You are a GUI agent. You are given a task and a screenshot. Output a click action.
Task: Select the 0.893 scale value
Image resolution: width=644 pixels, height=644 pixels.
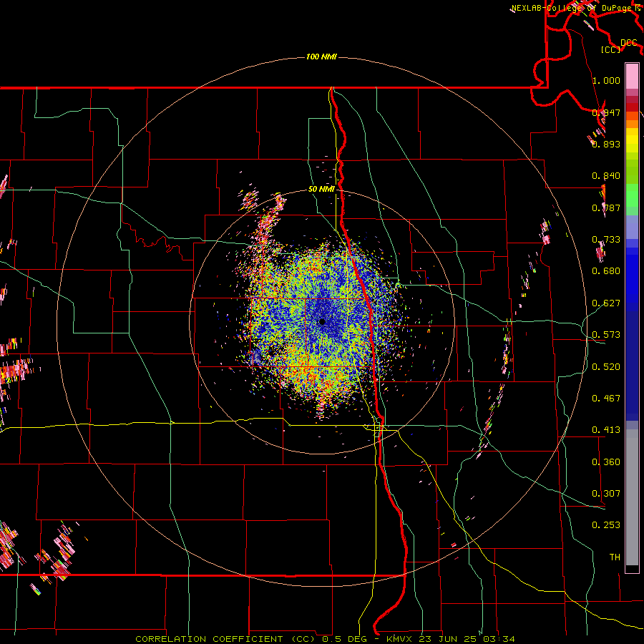click(606, 144)
